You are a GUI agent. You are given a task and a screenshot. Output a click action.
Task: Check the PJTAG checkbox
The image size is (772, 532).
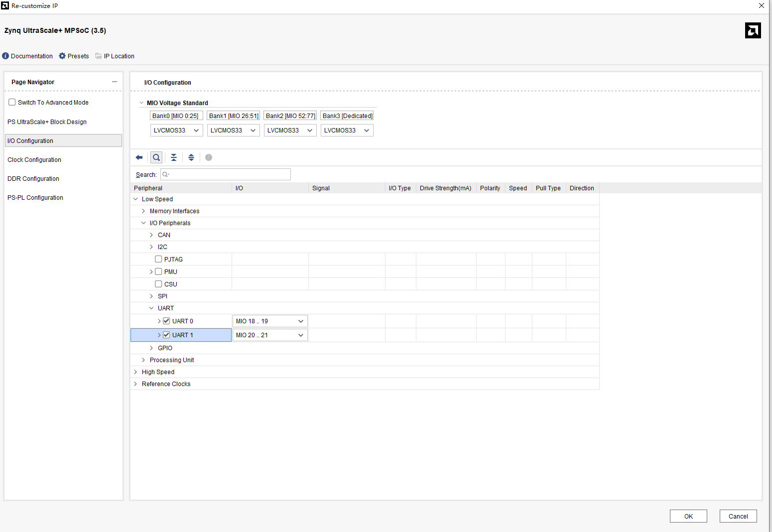(158, 259)
